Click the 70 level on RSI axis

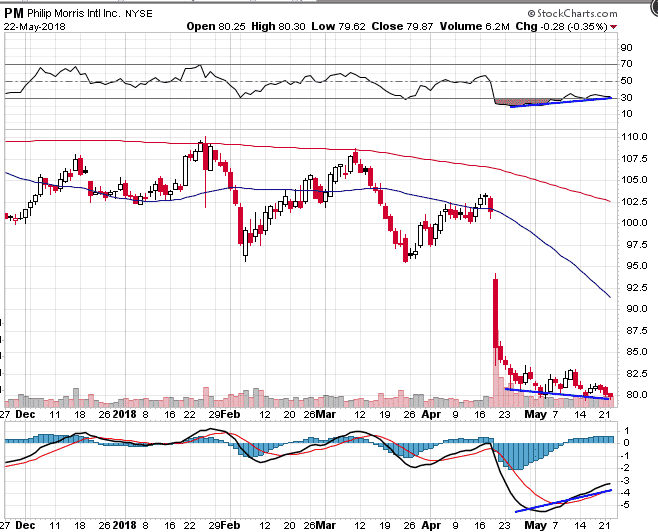tap(626, 64)
